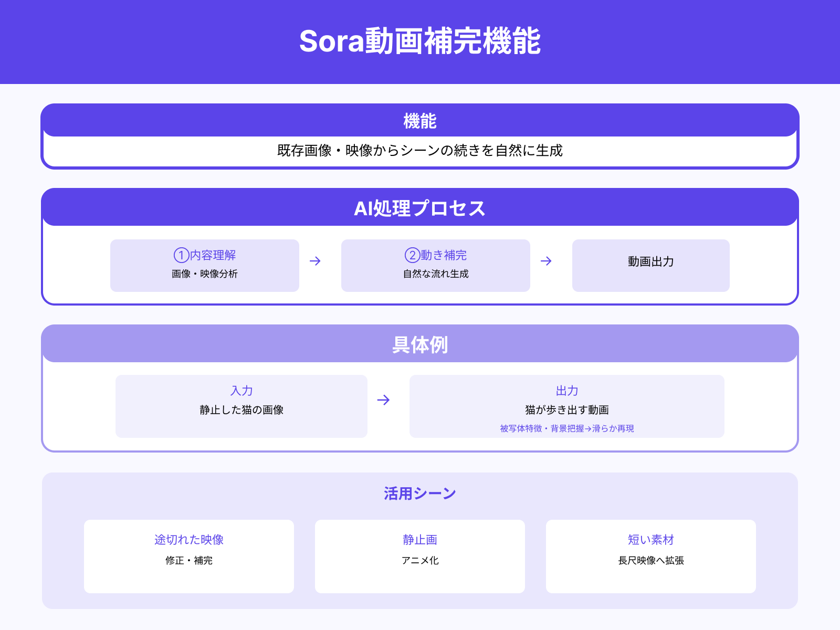Click the 既存画像・映像からシーンの続きを自然に生成 description
840x630 pixels.
point(419,151)
